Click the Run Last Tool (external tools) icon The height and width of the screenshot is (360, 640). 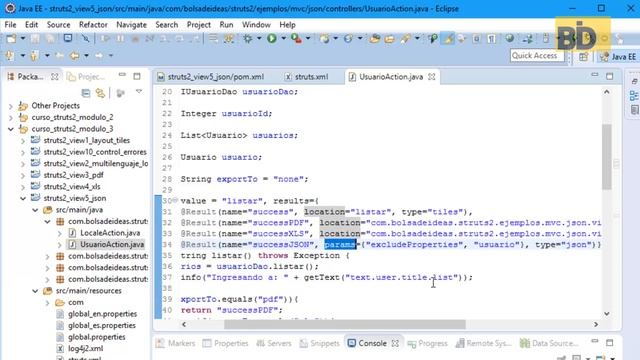[296, 38]
